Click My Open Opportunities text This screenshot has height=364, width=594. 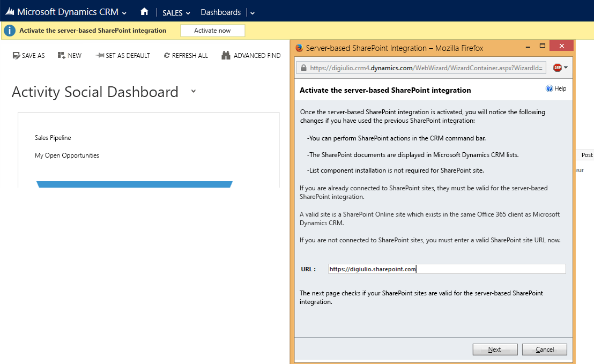[x=66, y=155]
